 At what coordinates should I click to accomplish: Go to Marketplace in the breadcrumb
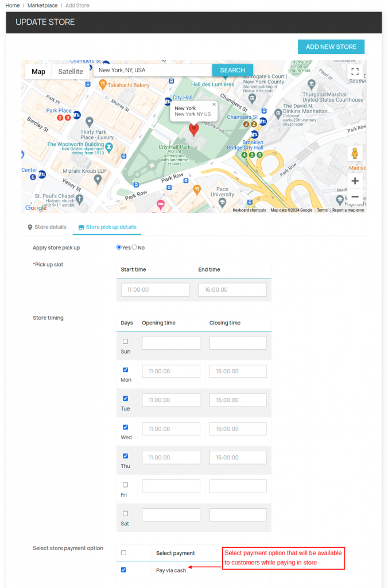coord(42,6)
